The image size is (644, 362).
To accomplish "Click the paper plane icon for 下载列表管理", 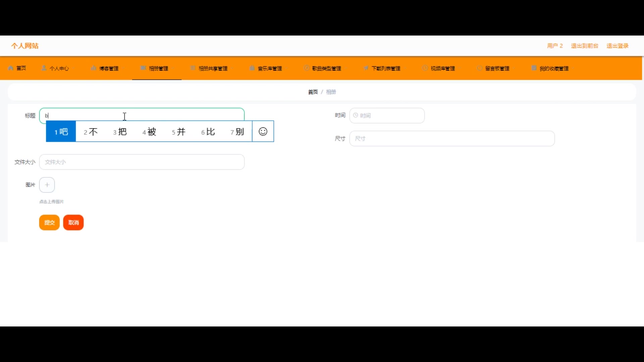I will (x=366, y=68).
